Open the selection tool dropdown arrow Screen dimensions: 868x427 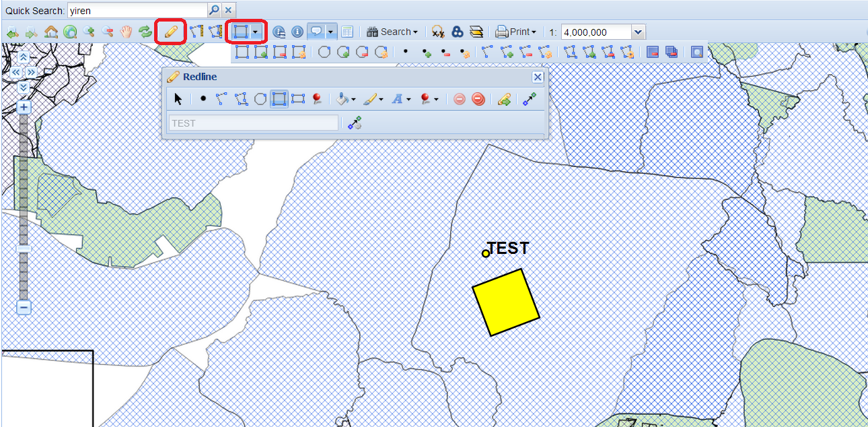pos(255,32)
